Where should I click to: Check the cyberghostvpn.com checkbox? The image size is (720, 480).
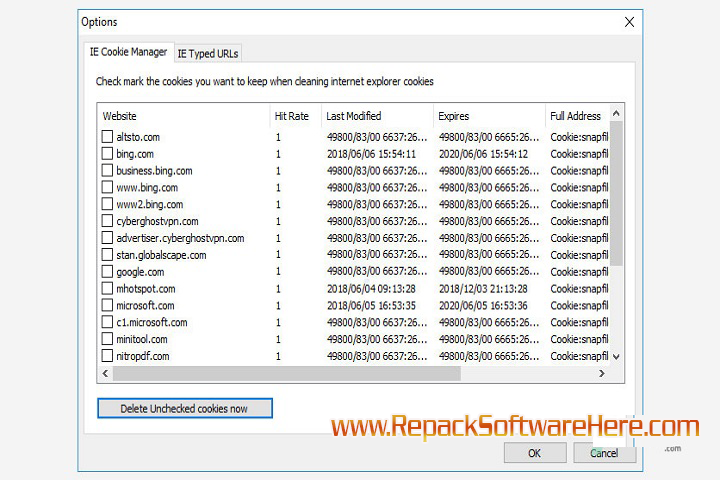pos(107,221)
